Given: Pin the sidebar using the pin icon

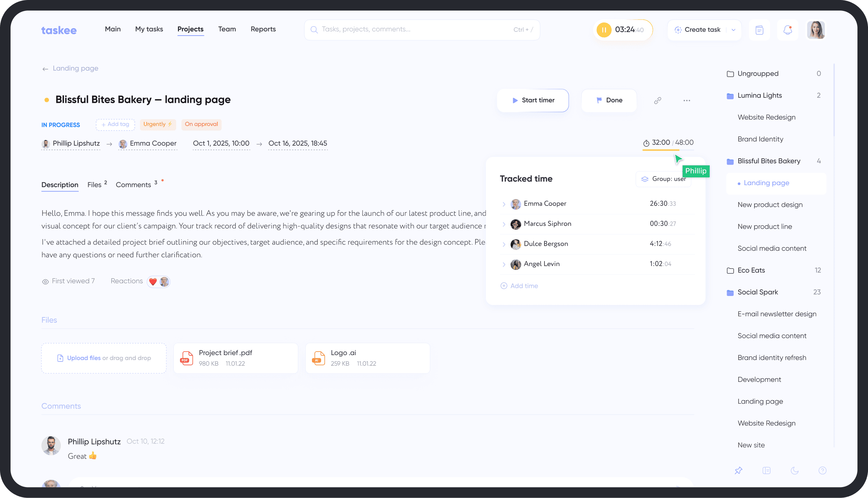Looking at the screenshot, I should [x=739, y=471].
